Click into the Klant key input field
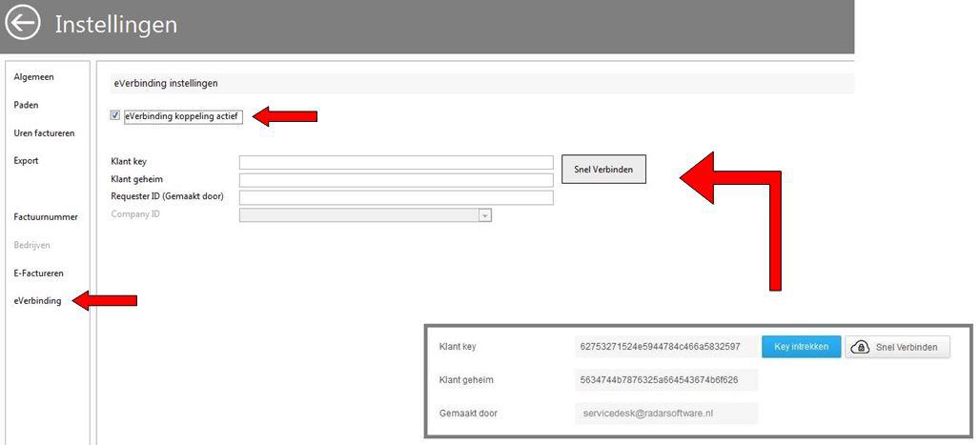 click(x=397, y=163)
